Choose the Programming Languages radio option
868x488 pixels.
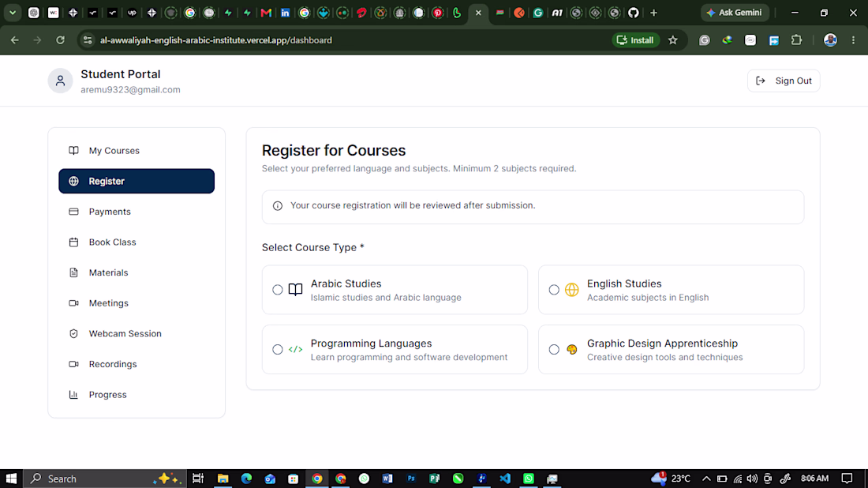point(277,350)
